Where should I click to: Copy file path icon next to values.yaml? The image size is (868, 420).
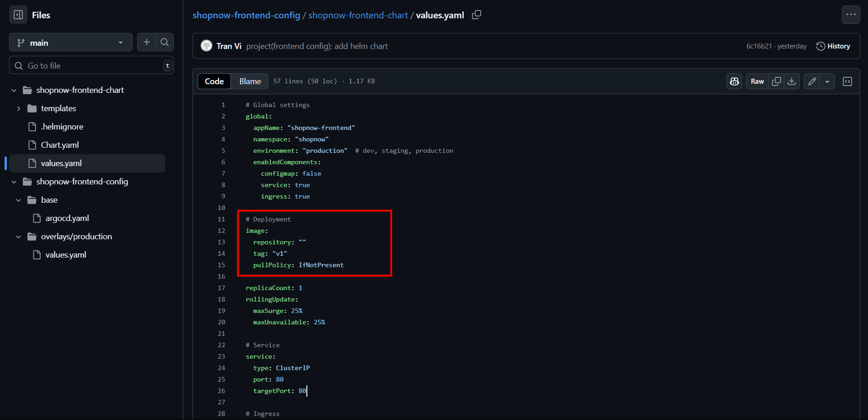click(476, 15)
